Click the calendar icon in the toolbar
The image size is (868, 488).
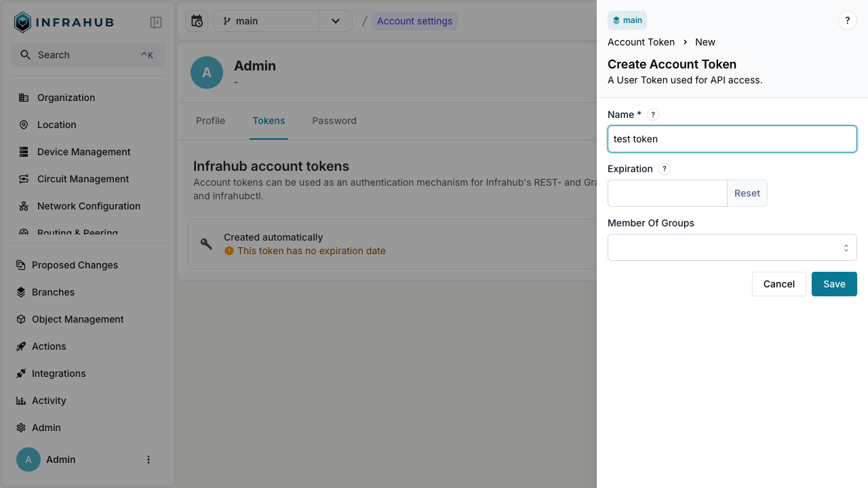point(197,21)
